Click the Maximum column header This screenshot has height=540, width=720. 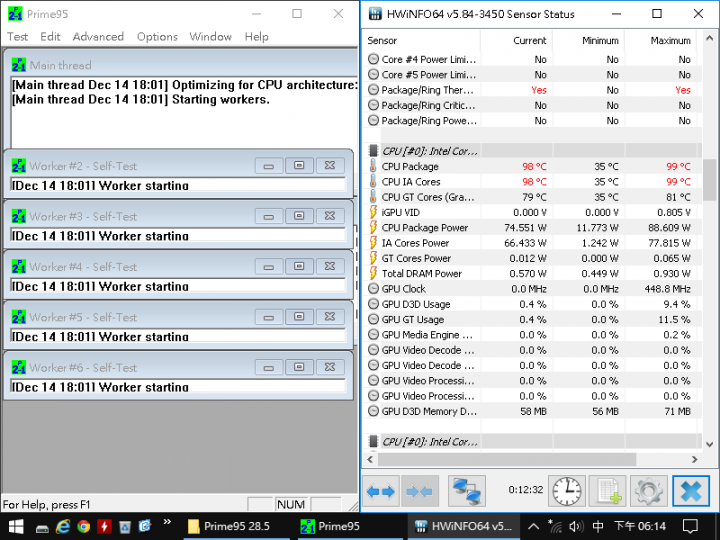pyautogui.click(x=661, y=40)
